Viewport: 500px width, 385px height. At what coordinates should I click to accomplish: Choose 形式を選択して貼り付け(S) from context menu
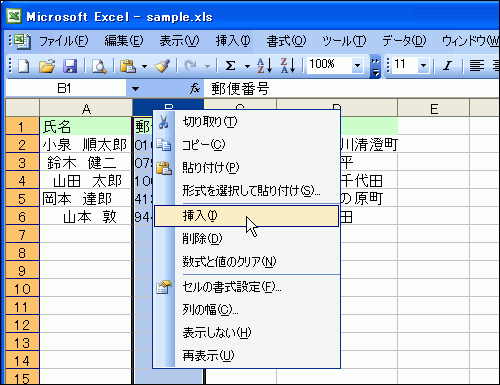coord(246,190)
